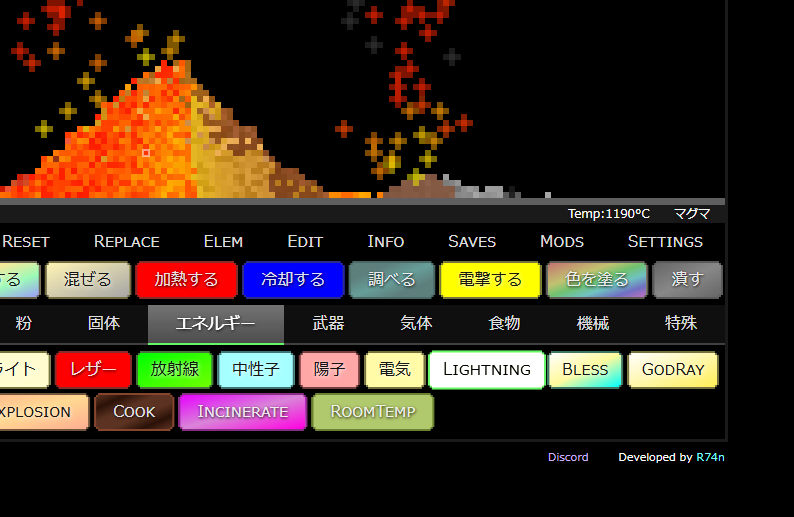Open the Settings menu

click(665, 241)
